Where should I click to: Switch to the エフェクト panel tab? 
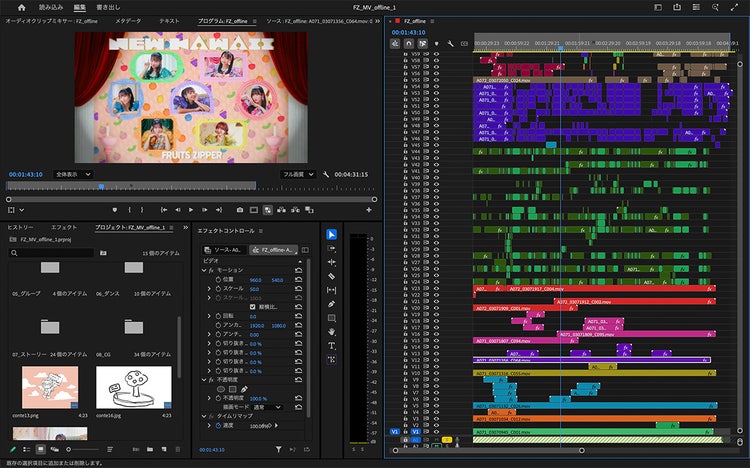pos(63,228)
